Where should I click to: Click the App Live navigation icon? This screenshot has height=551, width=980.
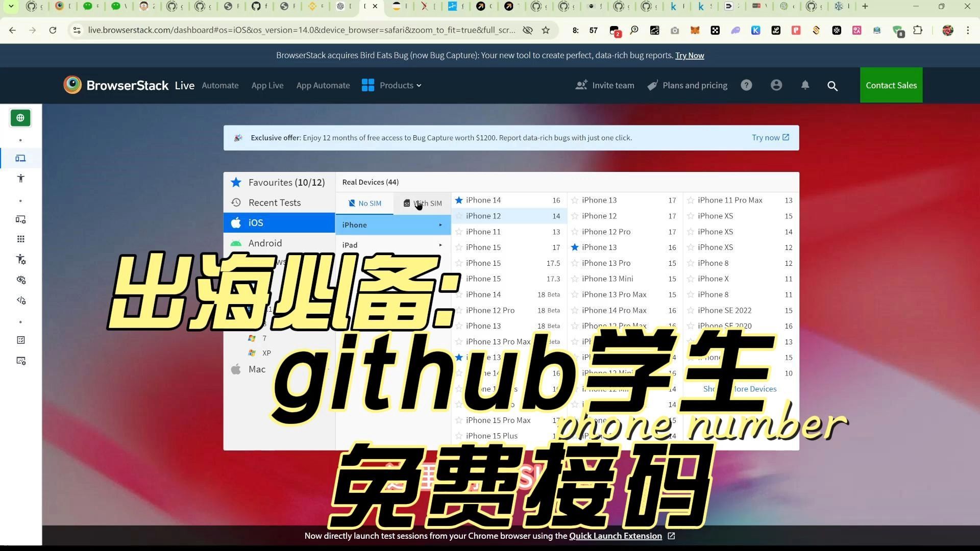click(267, 85)
